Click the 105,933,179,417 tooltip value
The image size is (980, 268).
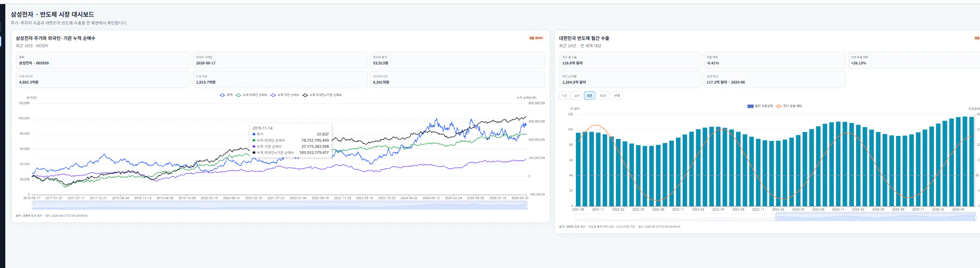(x=314, y=153)
